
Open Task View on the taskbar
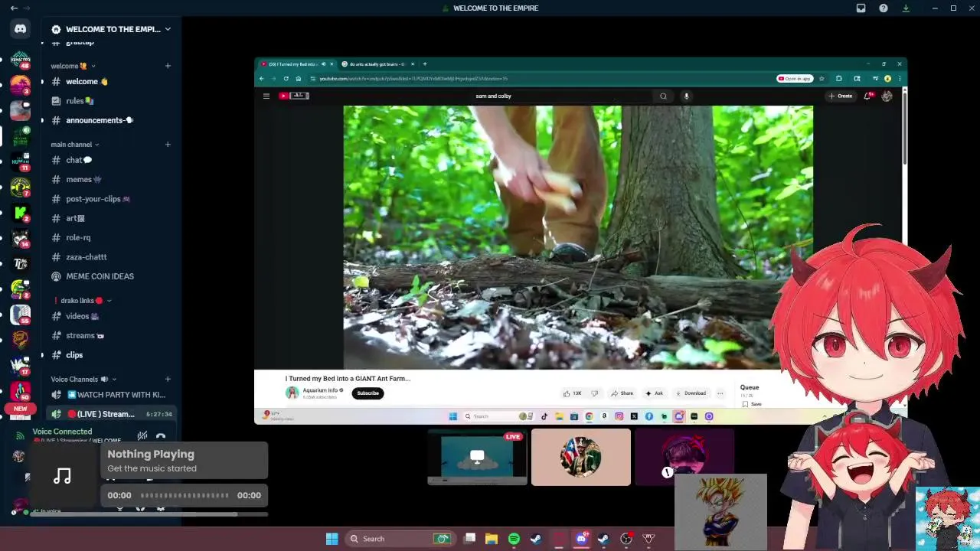tap(470, 539)
